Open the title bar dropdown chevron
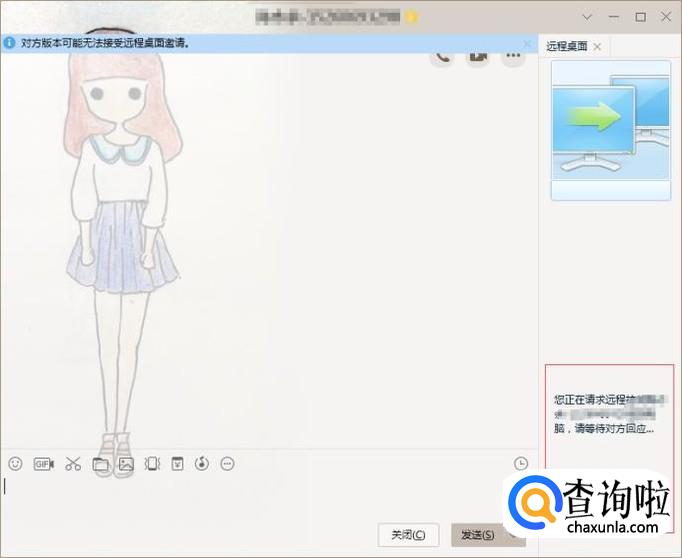The width and height of the screenshot is (682, 558). coord(587,17)
